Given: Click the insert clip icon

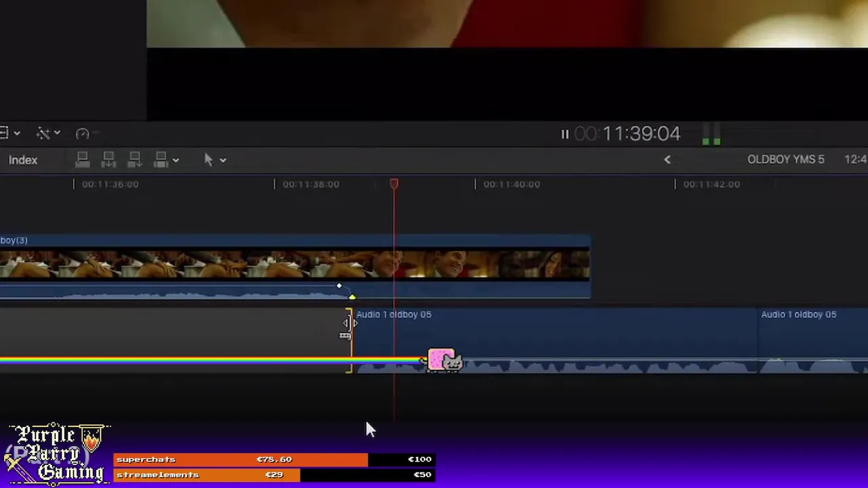Looking at the screenshot, I should 108,160.
